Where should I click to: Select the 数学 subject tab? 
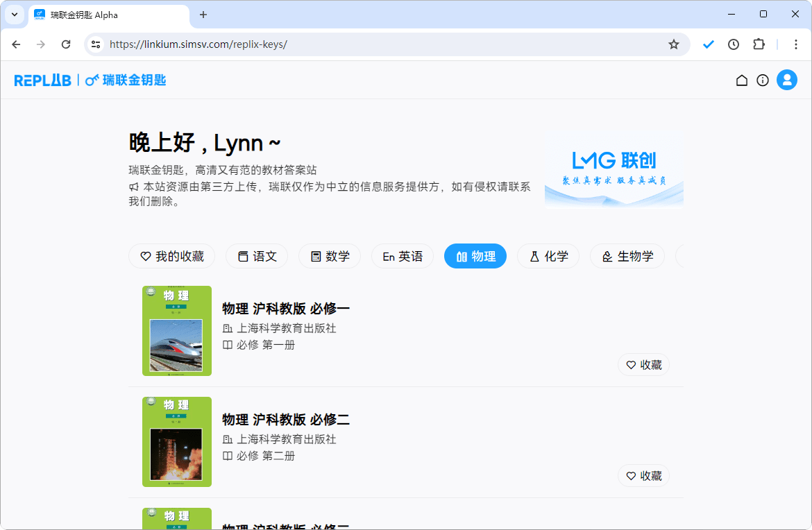click(330, 256)
